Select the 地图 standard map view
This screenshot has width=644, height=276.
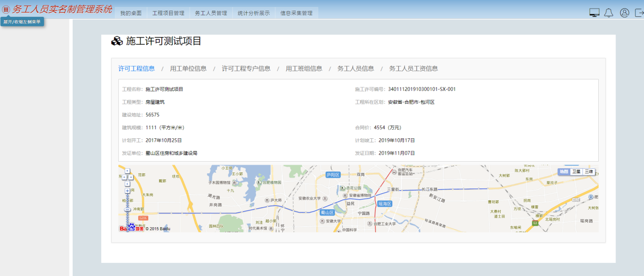click(564, 172)
